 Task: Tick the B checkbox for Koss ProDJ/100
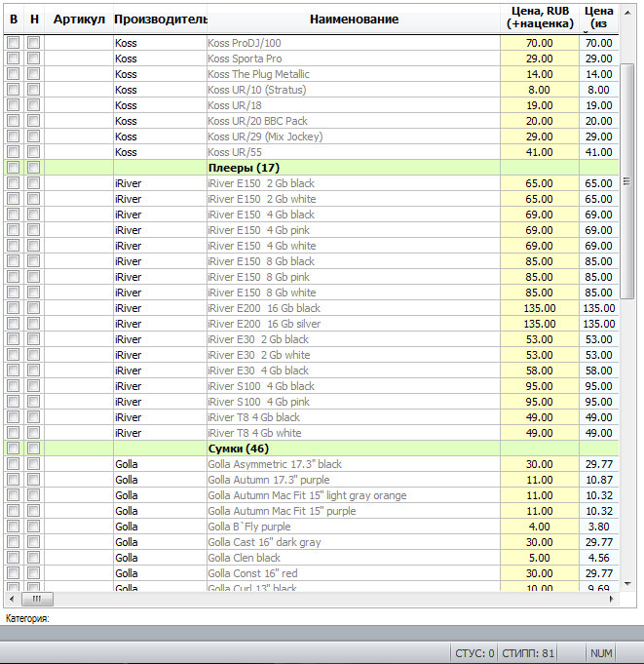13,43
